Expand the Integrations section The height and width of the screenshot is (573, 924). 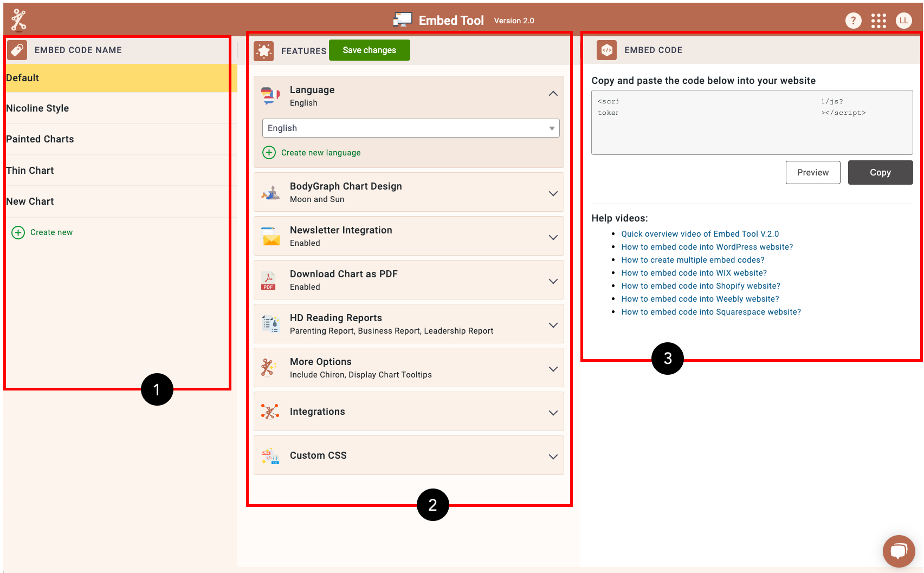pyautogui.click(x=553, y=413)
